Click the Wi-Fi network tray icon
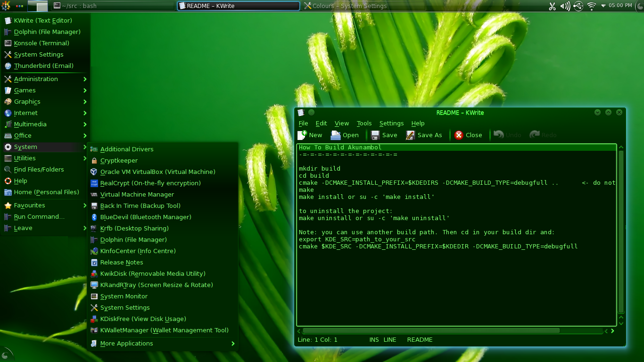 [x=591, y=6]
